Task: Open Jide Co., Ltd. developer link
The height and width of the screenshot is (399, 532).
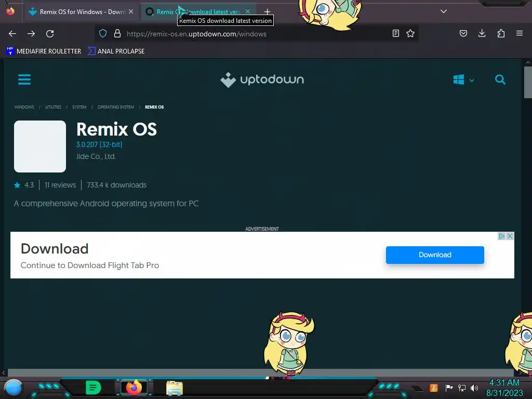Action: (96, 157)
